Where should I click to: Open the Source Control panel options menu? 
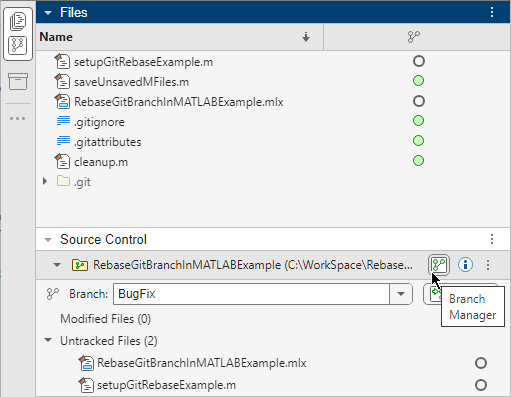[492, 239]
